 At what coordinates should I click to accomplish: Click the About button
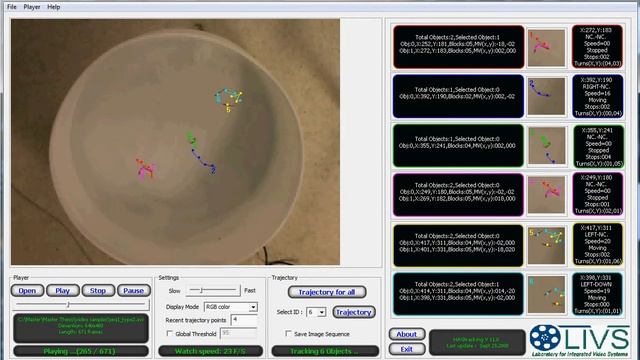407,334
